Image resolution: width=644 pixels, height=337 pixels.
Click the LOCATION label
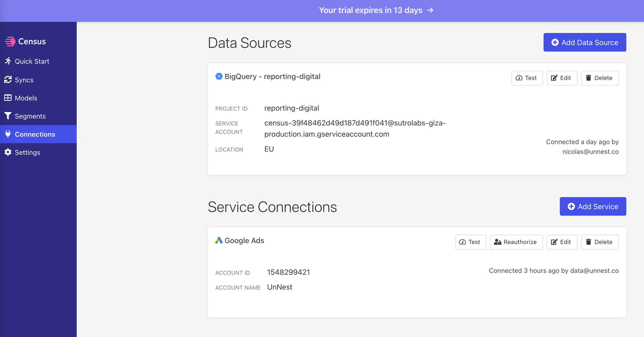pyautogui.click(x=229, y=150)
